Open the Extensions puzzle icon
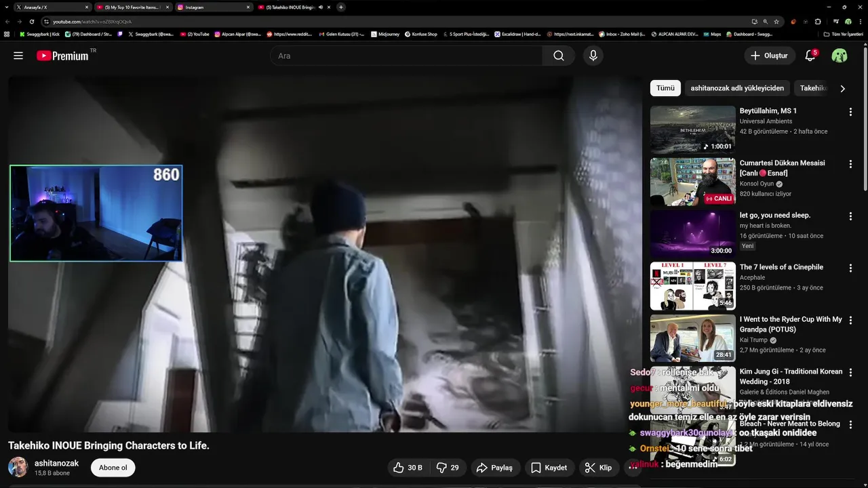This screenshot has width=868, height=488. coord(818,22)
